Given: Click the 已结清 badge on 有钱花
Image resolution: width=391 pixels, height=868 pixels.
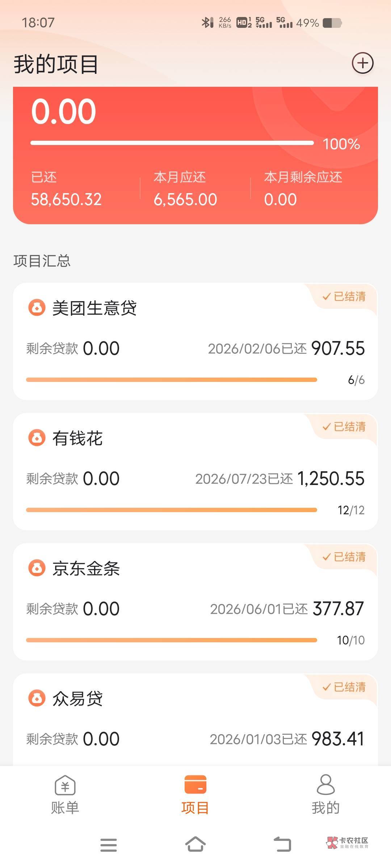Looking at the screenshot, I should [x=344, y=427].
